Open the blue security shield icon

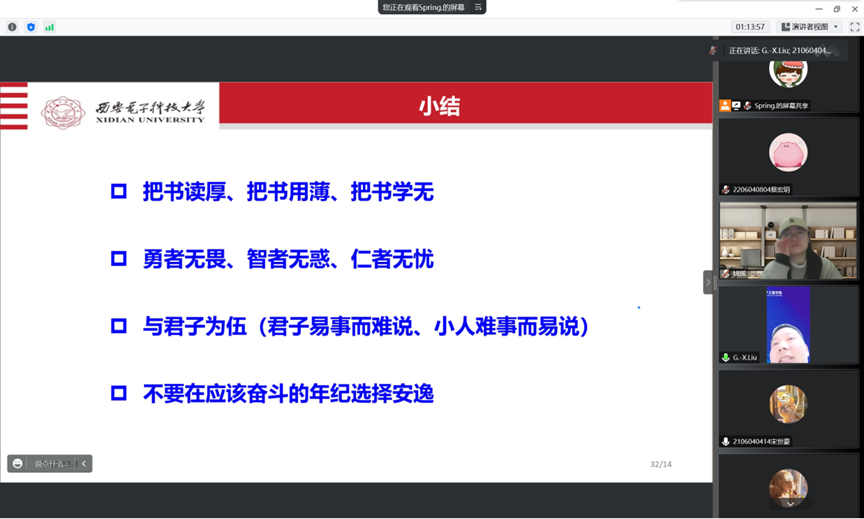(31, 27)
